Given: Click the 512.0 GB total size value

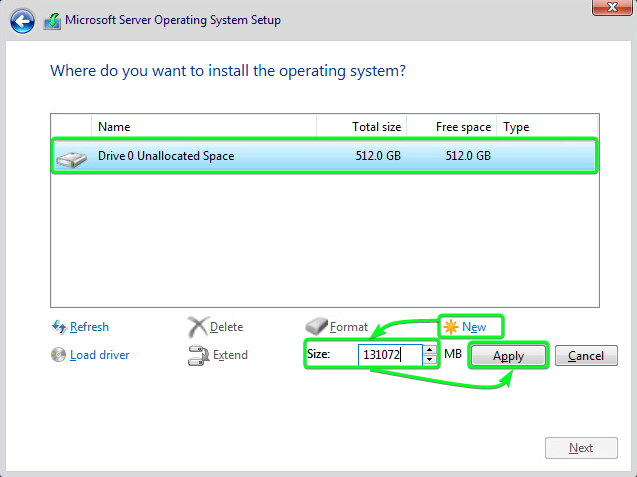Looking at the screenshot, I should click(x=378, y=156).
